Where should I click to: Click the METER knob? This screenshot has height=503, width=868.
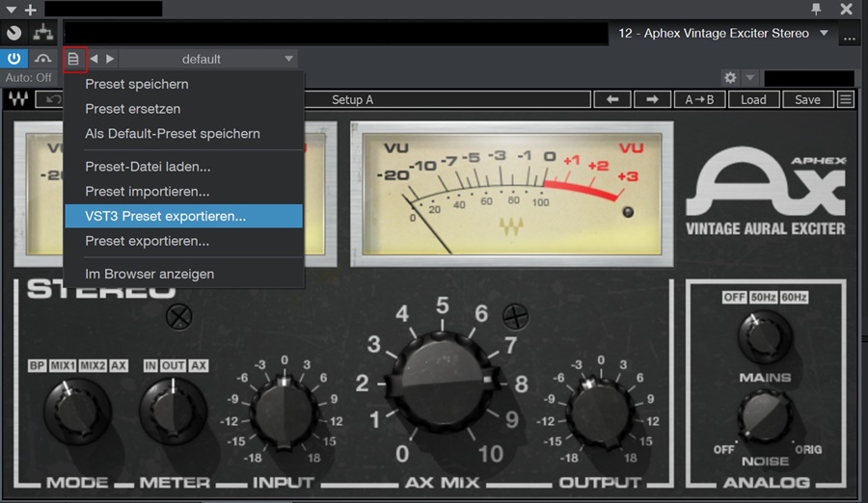pos(174,412)
